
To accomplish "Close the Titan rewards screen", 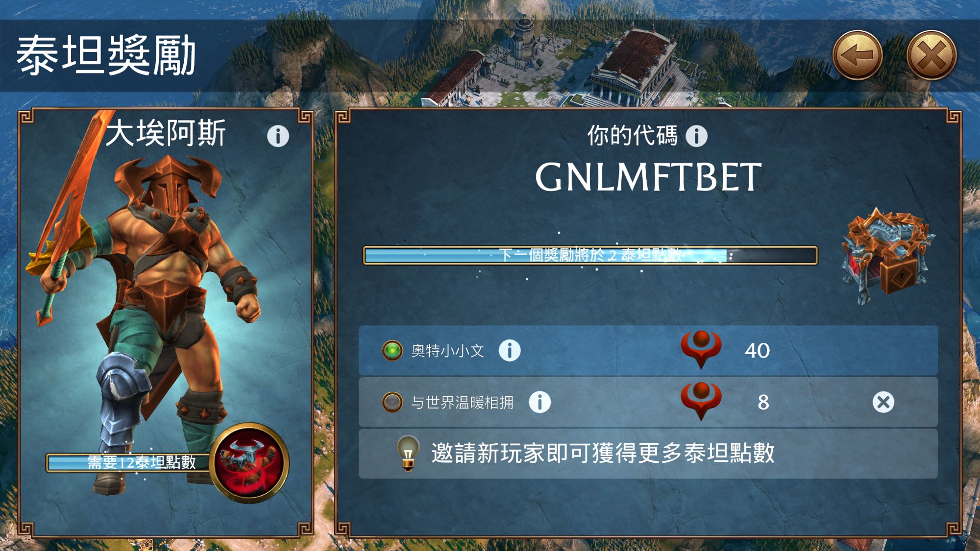I will 931,55.
